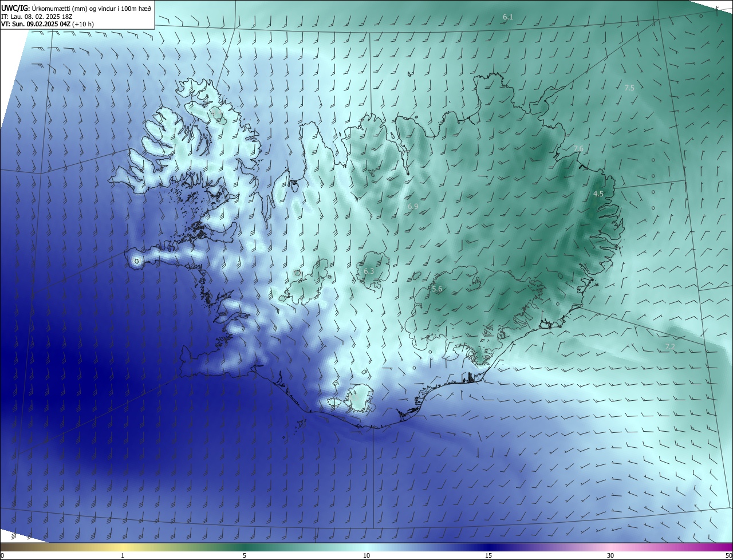Screen dimensions: 733x560
Task: Click the 30 tick on the color scale
Action: 610,555
